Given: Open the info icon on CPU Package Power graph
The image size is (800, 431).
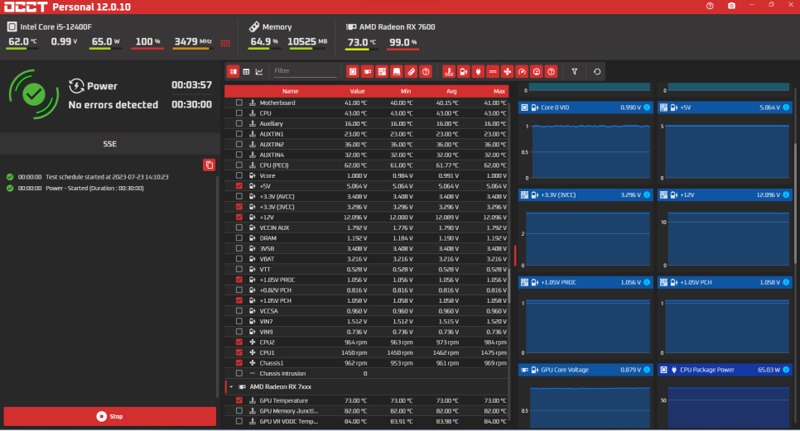Looking at the screenshot, I should [786, 370].
